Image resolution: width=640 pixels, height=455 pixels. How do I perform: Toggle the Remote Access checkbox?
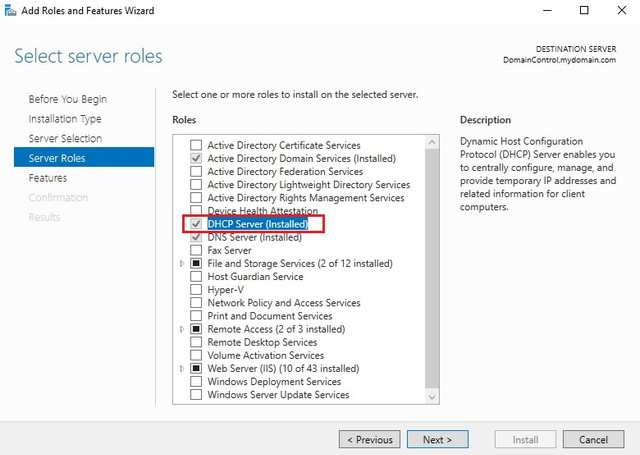196,329
